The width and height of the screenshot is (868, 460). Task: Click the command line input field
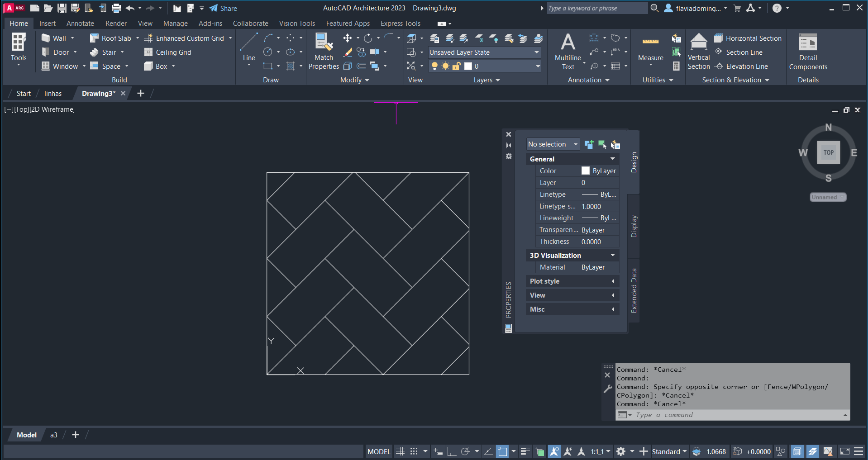coord(733,415)
